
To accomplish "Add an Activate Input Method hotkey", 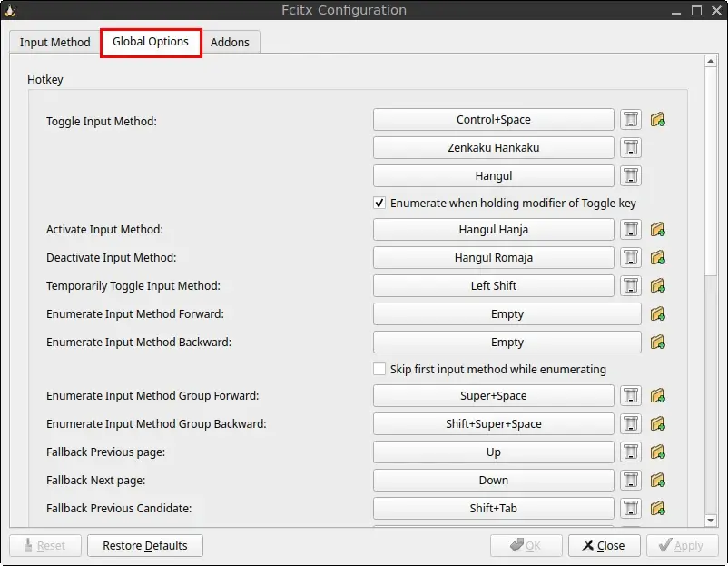I will (657, 230).
